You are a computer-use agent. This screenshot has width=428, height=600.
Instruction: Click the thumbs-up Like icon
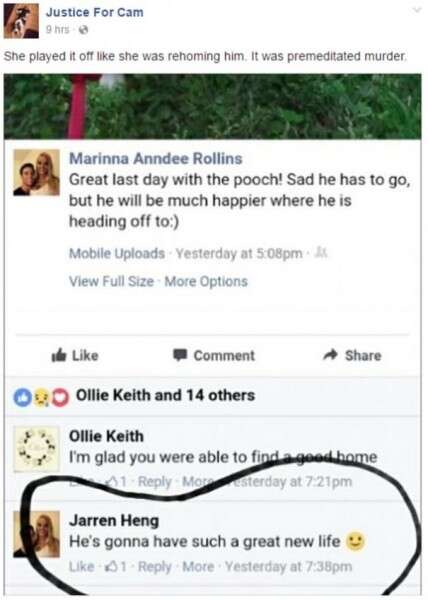(59, 355)
